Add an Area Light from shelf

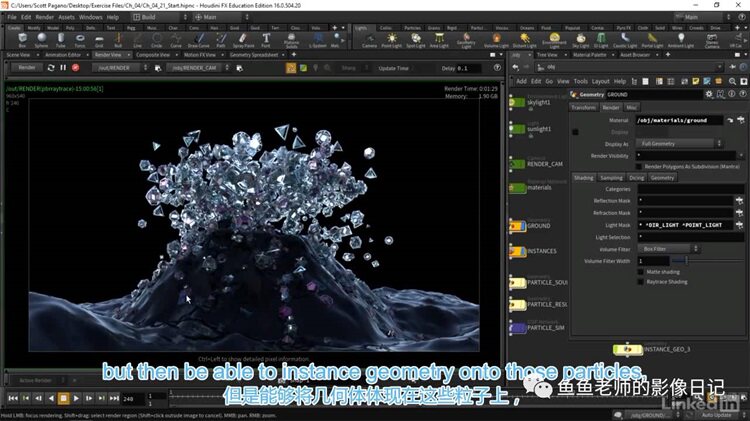point(439,40)
